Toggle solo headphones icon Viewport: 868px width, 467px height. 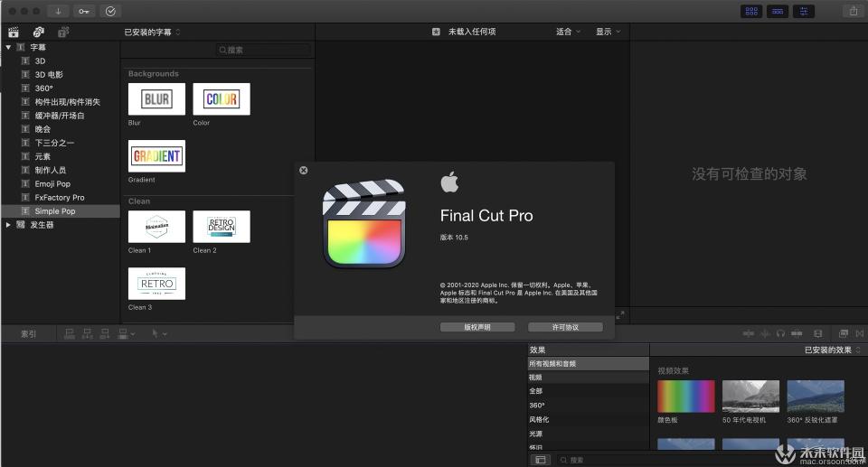tap(780, 333)
